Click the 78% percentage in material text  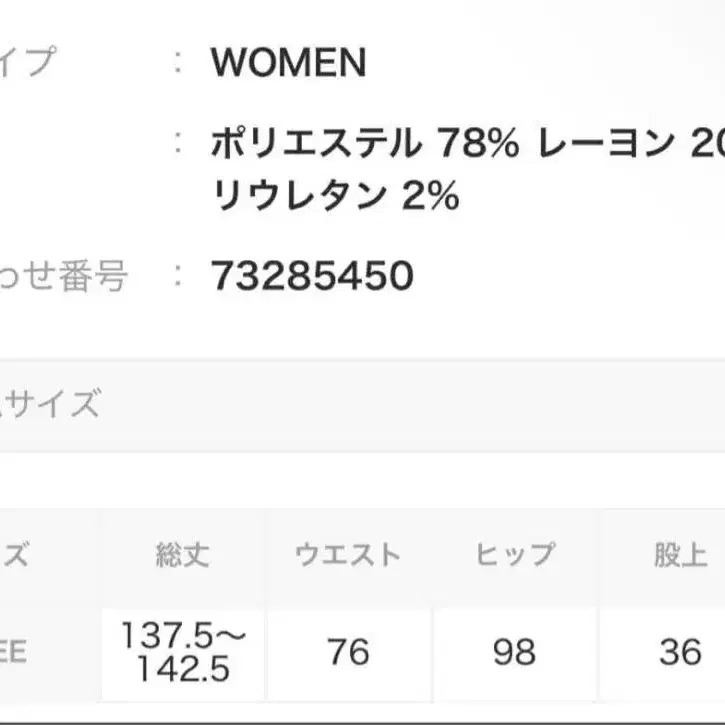point(477,146)
